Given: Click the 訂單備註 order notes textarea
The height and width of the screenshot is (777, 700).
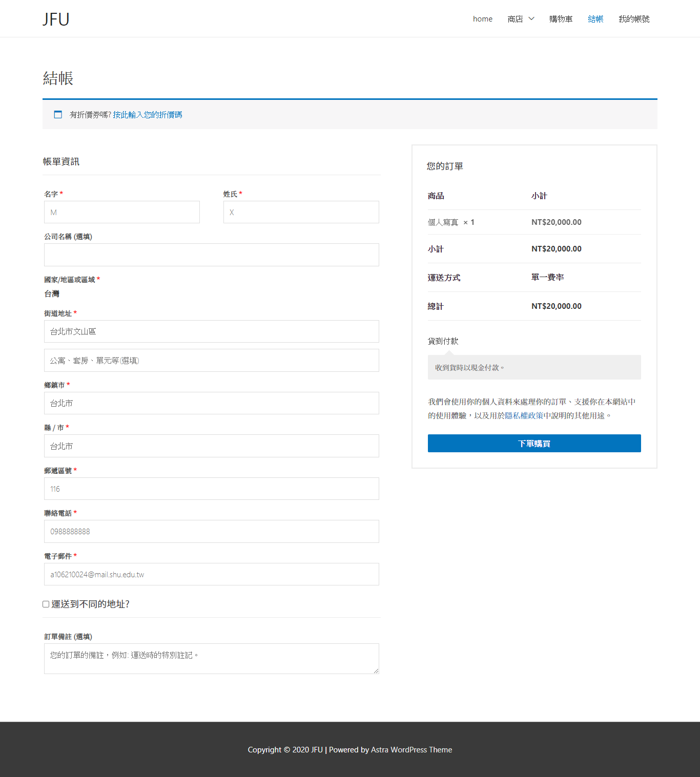Looking at the screenshot, I should click(x=211, y=659).
